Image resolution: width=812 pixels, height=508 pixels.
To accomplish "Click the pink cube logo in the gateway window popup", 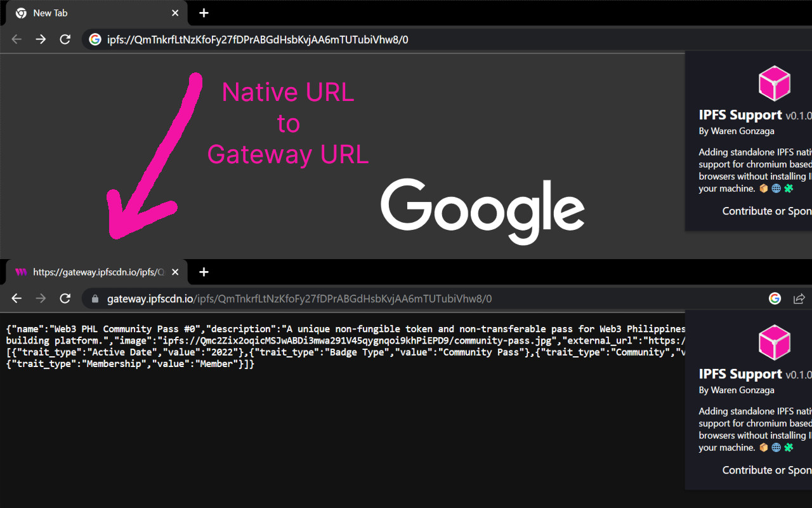I will tap(774, 343).
